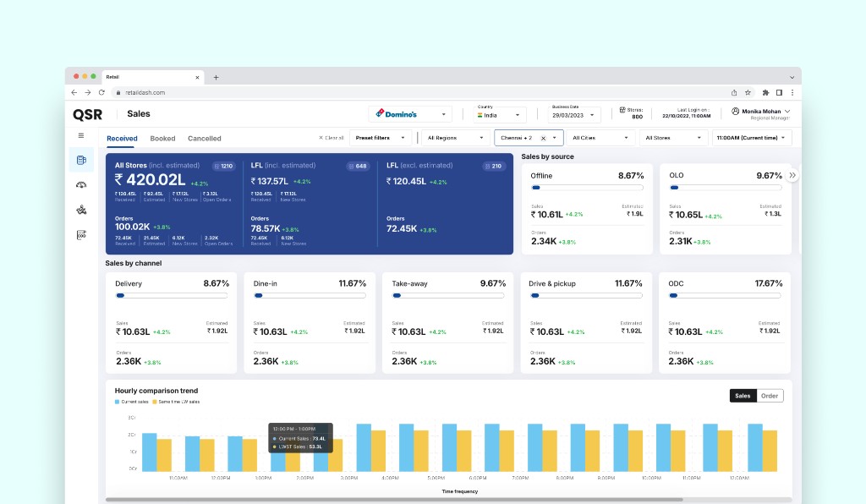
Task: Open the invoice icon at sidebar bottom
Action: coord(81,234)
